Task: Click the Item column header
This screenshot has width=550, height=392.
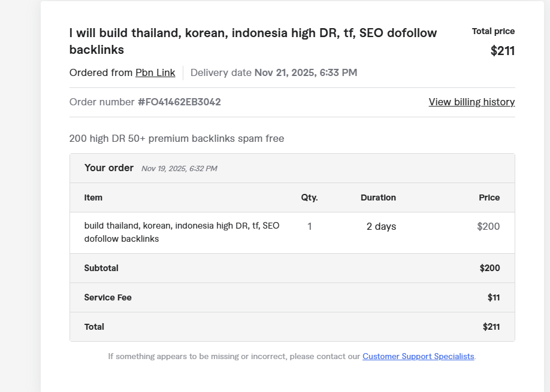Action: click(93, 197)
